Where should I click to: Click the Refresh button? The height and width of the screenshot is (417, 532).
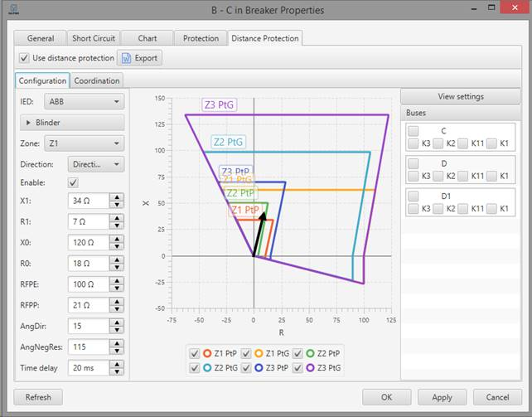click(x=38, y=397)
